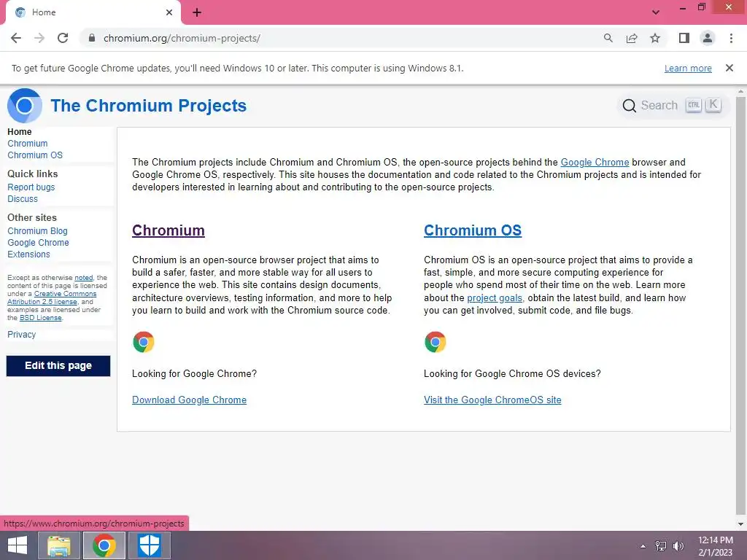Visit the Chromium Blog link
Viewport: 747px width, 560px height.
(37, 231)
